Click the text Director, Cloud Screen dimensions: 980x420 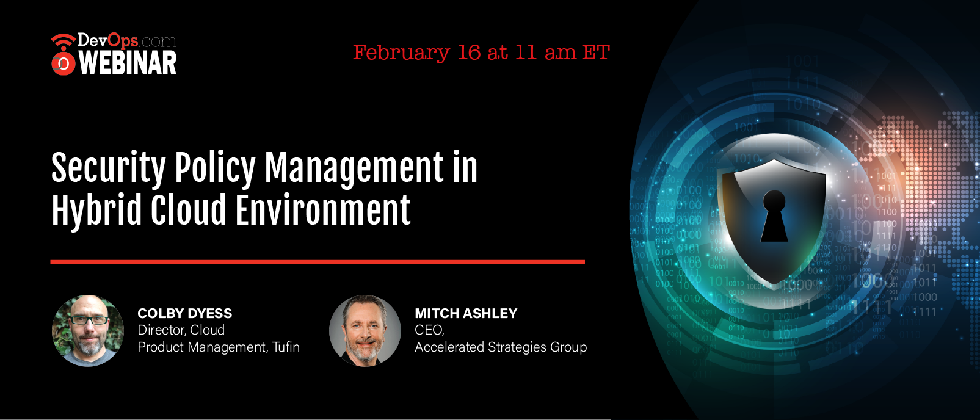[181, 330]
